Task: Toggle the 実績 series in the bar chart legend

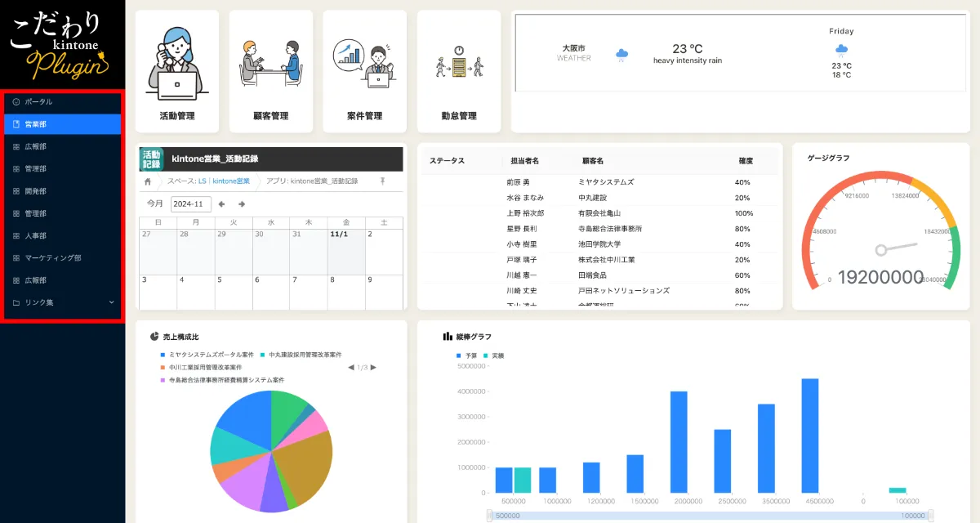Action: click(494, 355)
